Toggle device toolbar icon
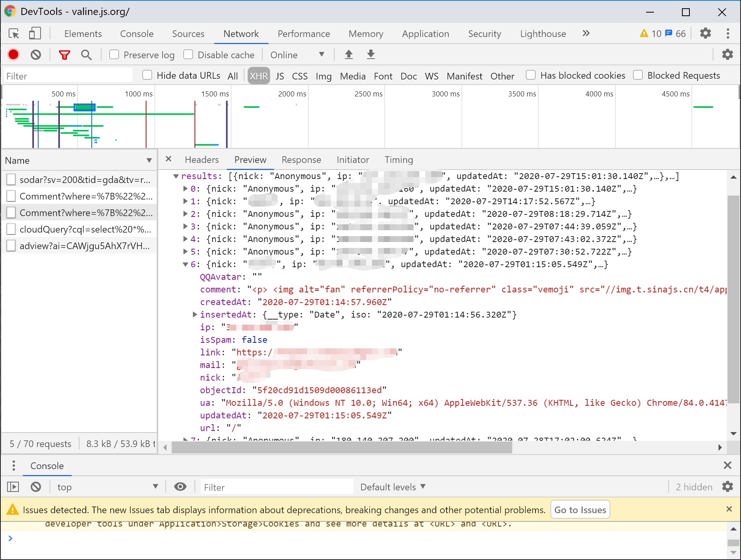Image resolution: width=741 pixels, height=560 pixels. 35,33
